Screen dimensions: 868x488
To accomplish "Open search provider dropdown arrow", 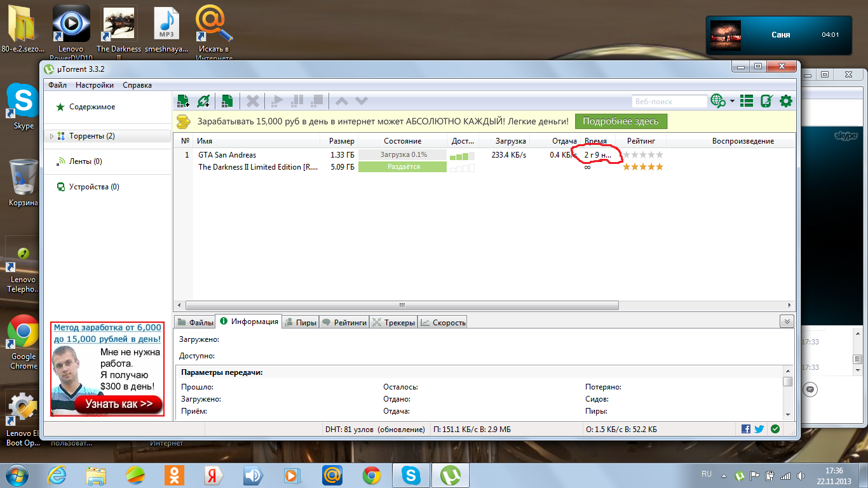I will click(733, 101).
